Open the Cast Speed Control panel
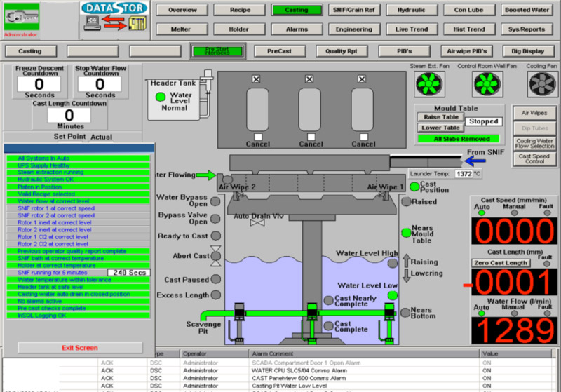561x392 pixels. (534, 159)
